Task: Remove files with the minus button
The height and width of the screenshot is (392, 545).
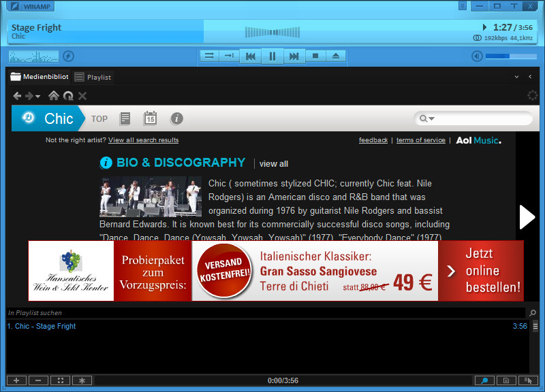Action: coord(38,380)
